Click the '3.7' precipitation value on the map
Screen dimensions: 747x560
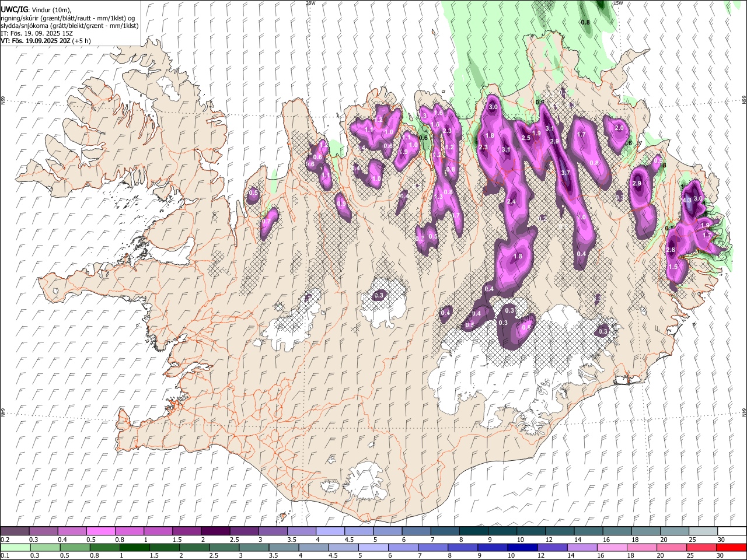565,173
